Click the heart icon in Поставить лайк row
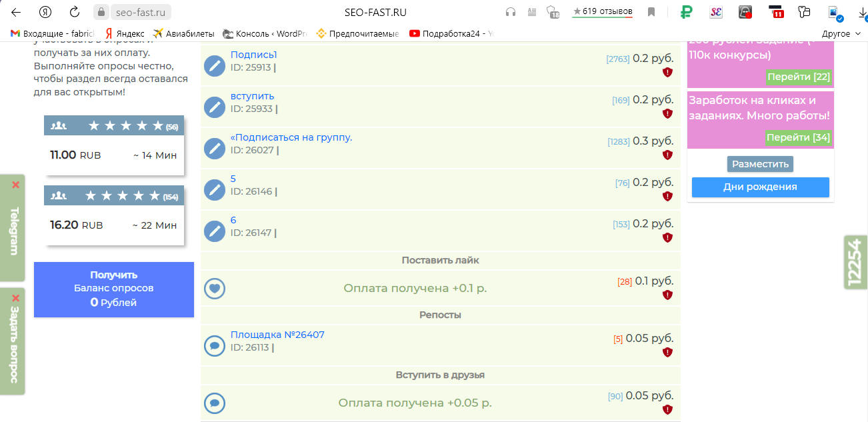Screen dimensions: 868x422 click(215, 289)
